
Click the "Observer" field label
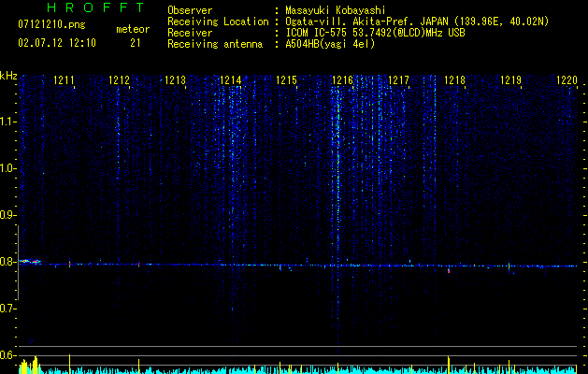(190, 10)
